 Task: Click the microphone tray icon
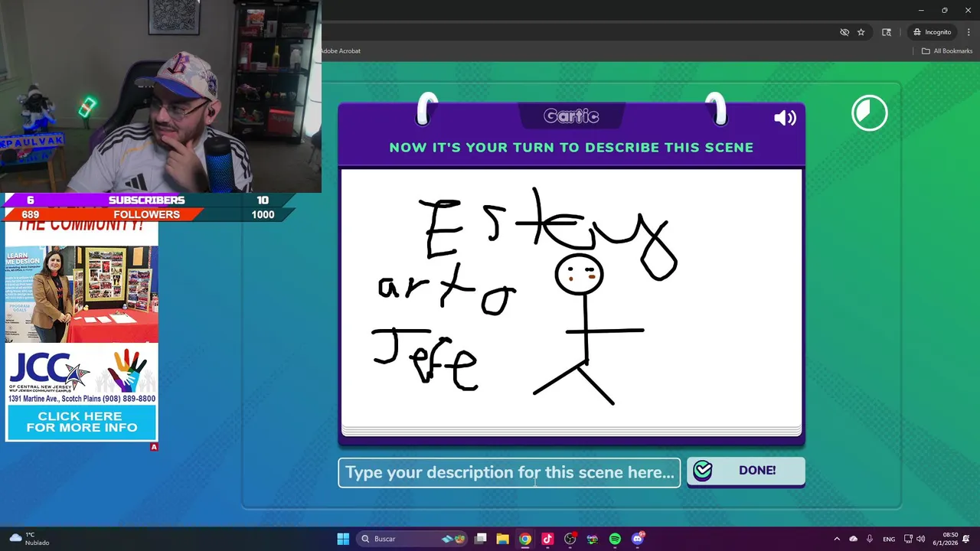click(870, 539)
